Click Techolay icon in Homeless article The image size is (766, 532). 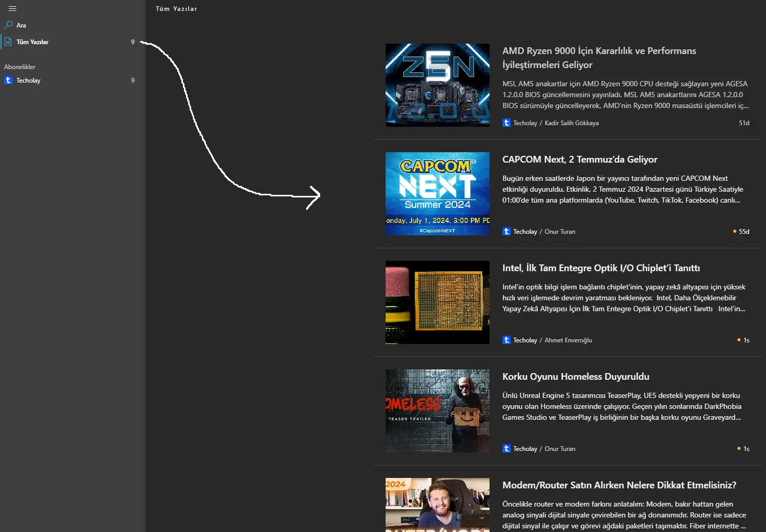[507, 449]
